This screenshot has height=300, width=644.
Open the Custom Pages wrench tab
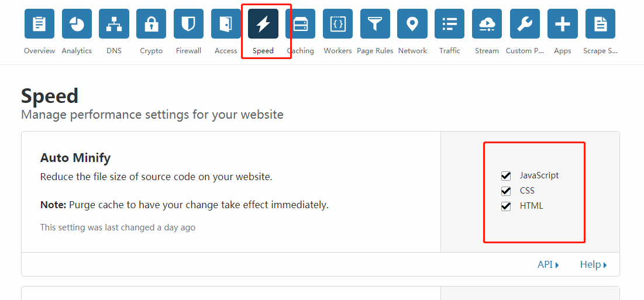coord(525,24)
